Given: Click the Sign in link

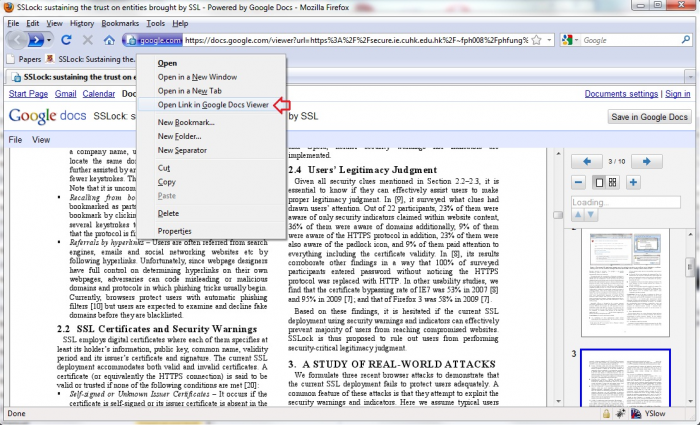Looking at the screenshot, I should (x=678, y=94).
